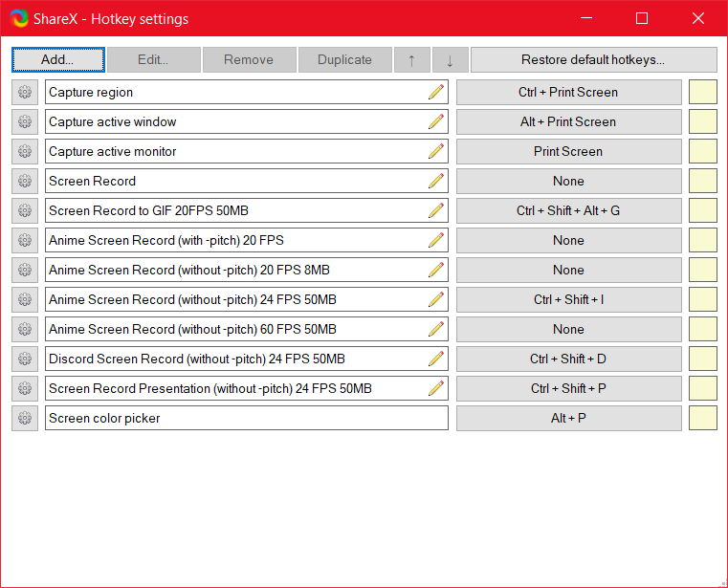Click Restore default hotkeys... button

[594, 59]
